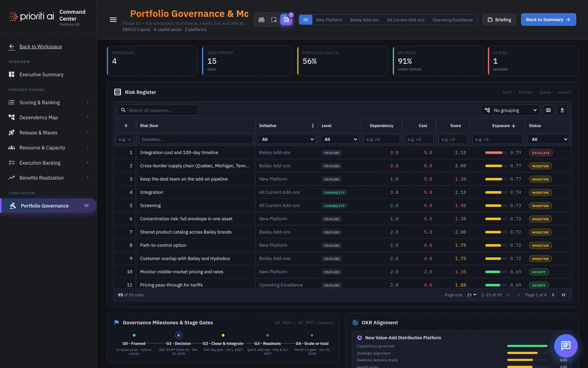
Task: Select the New Platform filter tab
Action: pyautogui.click(x=329, y=20)
